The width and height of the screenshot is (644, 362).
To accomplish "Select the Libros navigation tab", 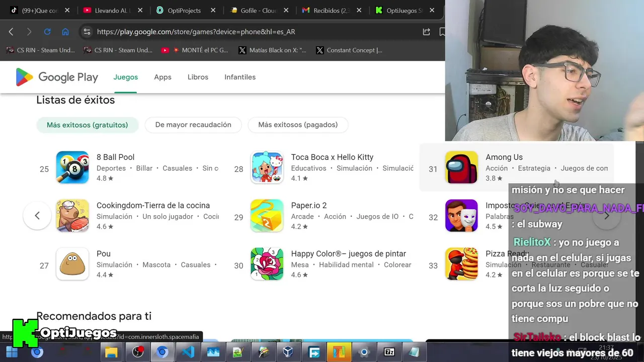I will pos(198,77).
